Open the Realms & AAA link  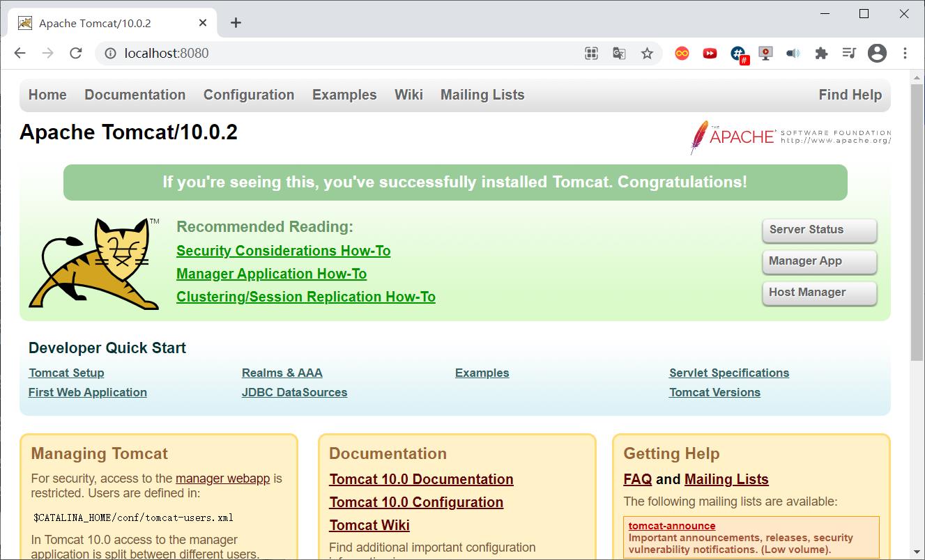click(282, 373)
